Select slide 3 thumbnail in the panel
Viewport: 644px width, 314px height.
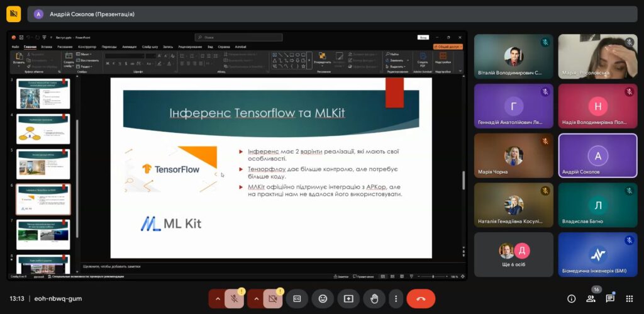(43, 94)
